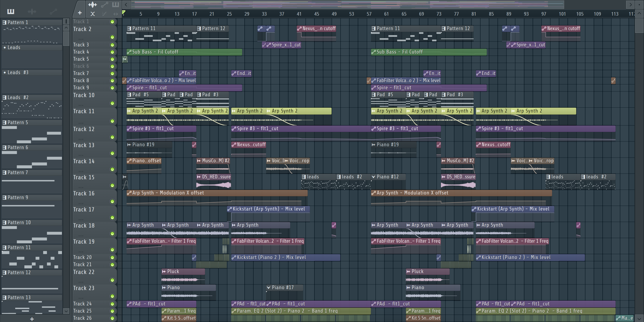Click the audio icon of the first Pluck clip
The width and height of the screenshot is (644, 322).
click(x=164, y=271)
